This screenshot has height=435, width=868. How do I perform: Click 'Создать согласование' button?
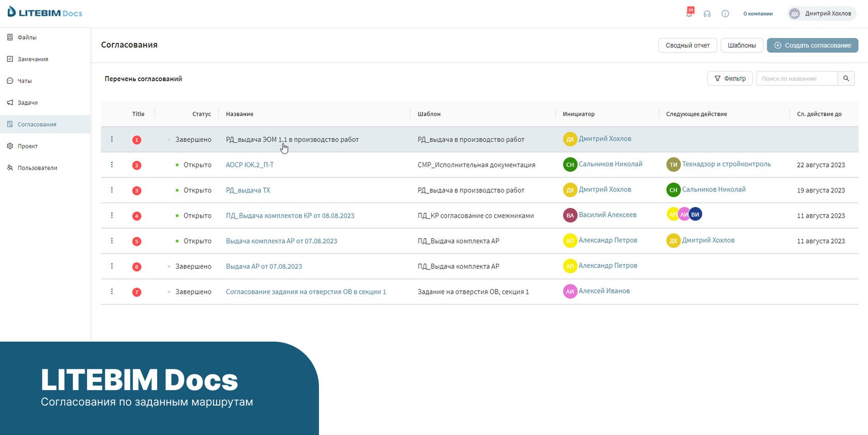[x=812, y=46]
